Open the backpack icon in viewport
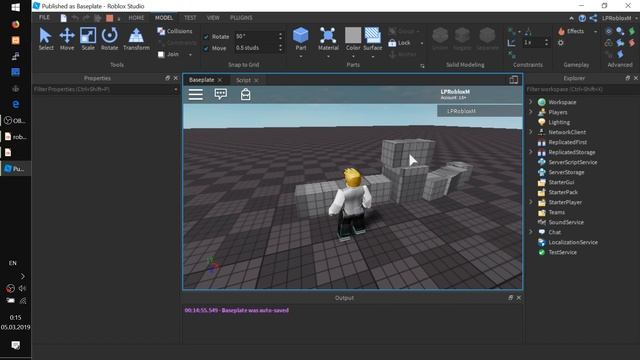The image size is (640, 360). tap(245, 94)
